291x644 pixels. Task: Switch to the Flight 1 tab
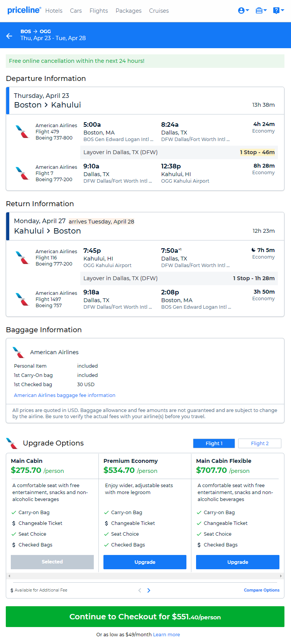[214, 443]
